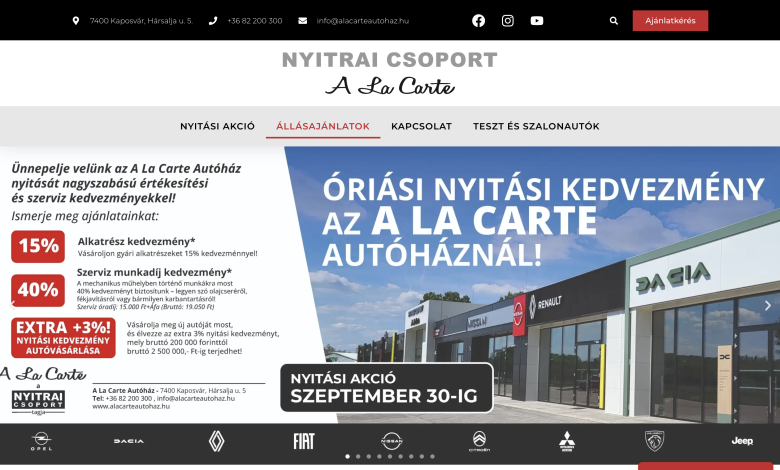Click the red Ajánlatkérés button
Viewport: 780px width, 470px height.
[670, 20]
